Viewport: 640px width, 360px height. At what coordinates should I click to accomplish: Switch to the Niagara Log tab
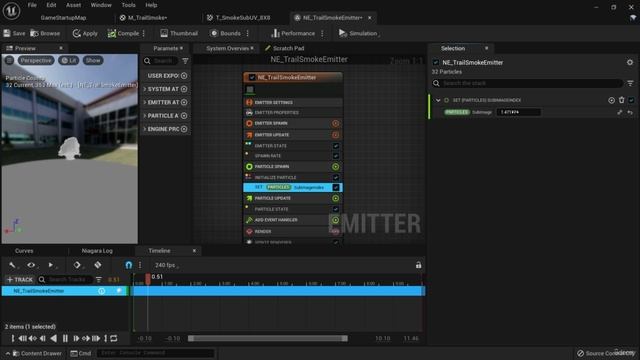[97, 251]
